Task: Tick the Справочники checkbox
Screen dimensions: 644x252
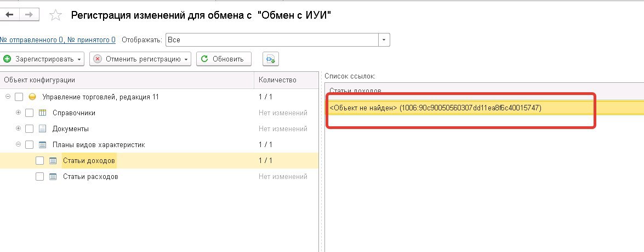Action: (29, 113)
